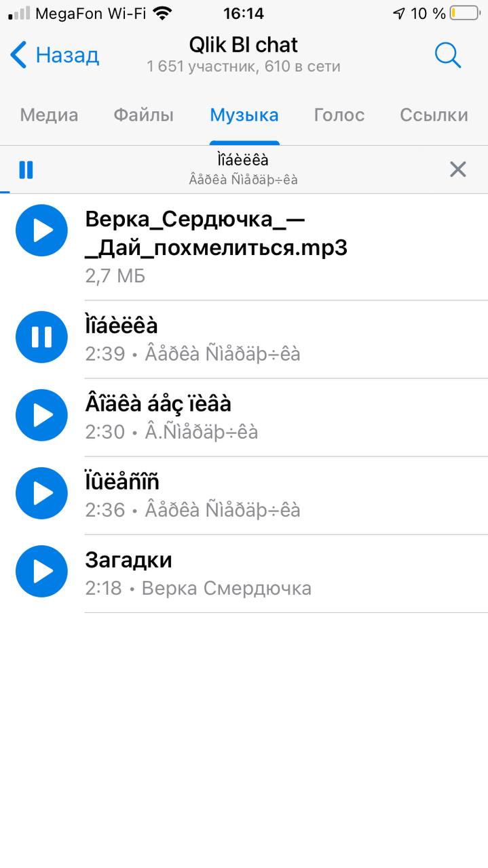Close the mini player with the X
The width and height of the screenshot is (488, 868).
[458, 170]
